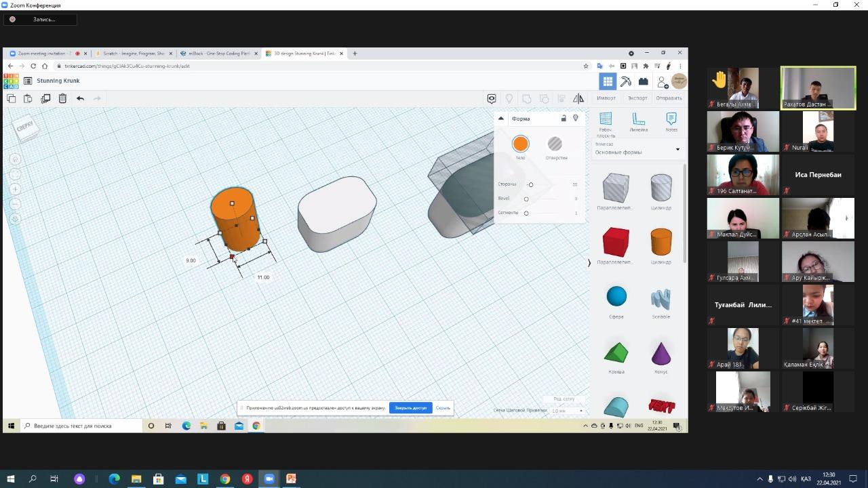Switch to the Scratch browser tab
Image resolution: width=868 pixels, height=488 pixels.
(134, 54)
